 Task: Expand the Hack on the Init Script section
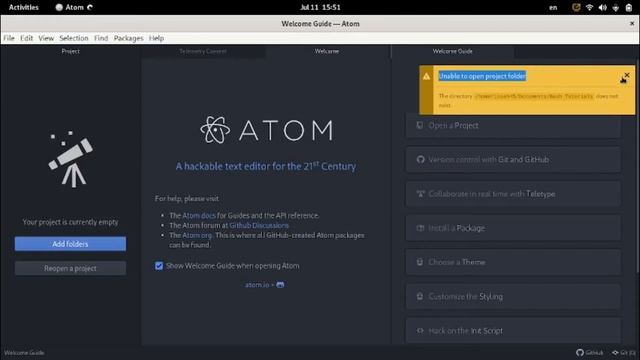click(513, 331)
